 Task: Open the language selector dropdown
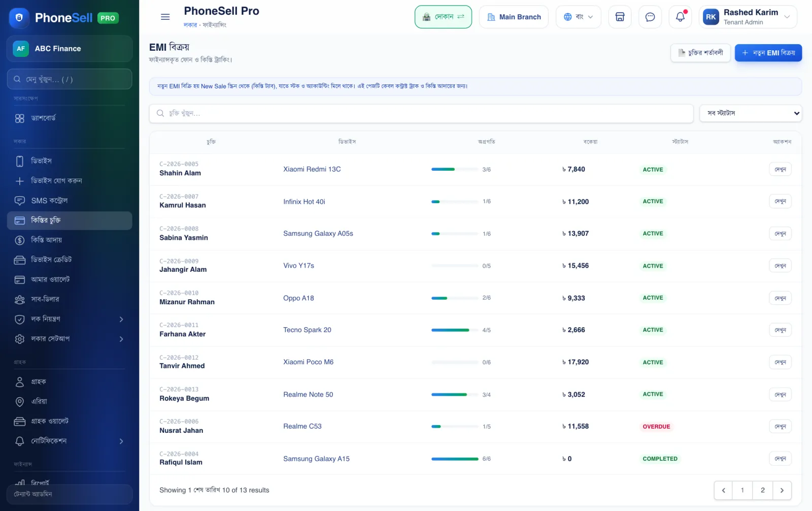578,17
